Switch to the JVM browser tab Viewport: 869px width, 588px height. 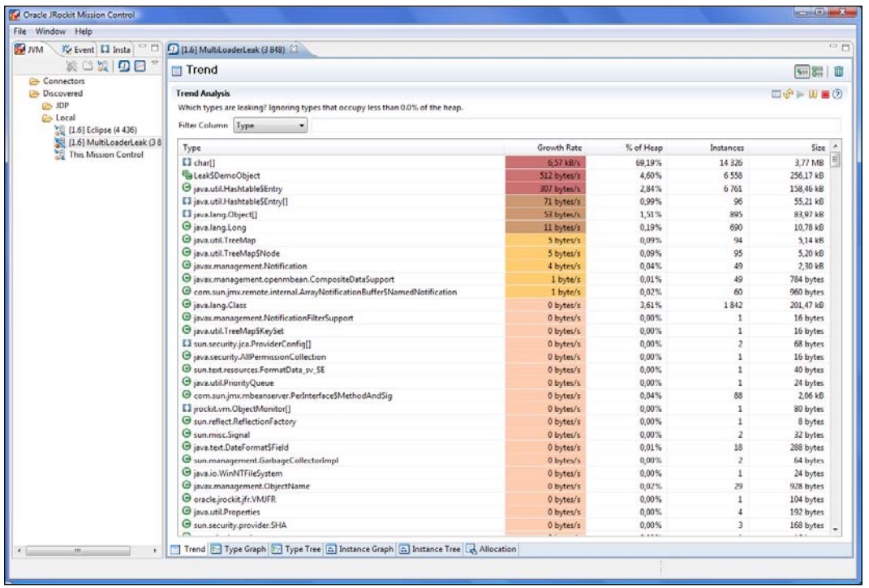pyautogui.click(x=29, y=49)
